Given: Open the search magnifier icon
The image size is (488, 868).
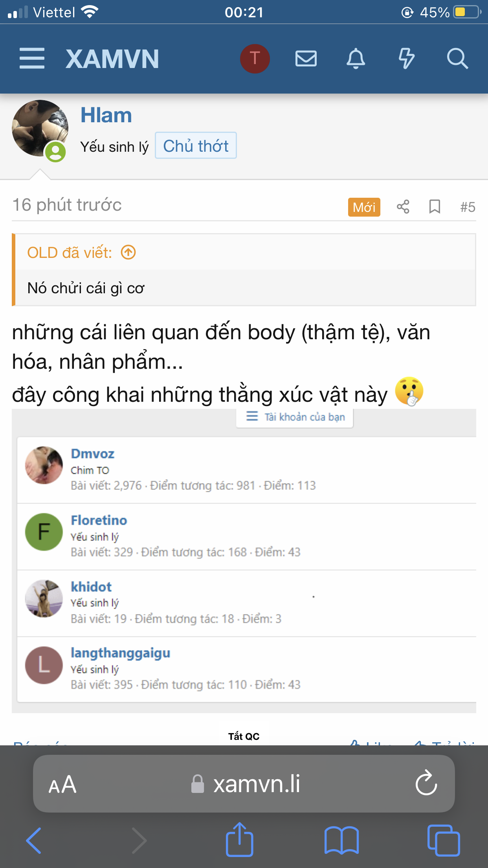Looking at the screenshot, I should click(457, 59).
